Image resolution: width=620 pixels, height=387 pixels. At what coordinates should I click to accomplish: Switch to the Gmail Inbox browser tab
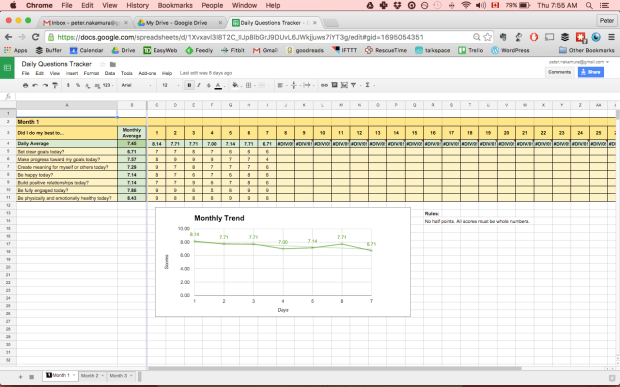point(85,23)
